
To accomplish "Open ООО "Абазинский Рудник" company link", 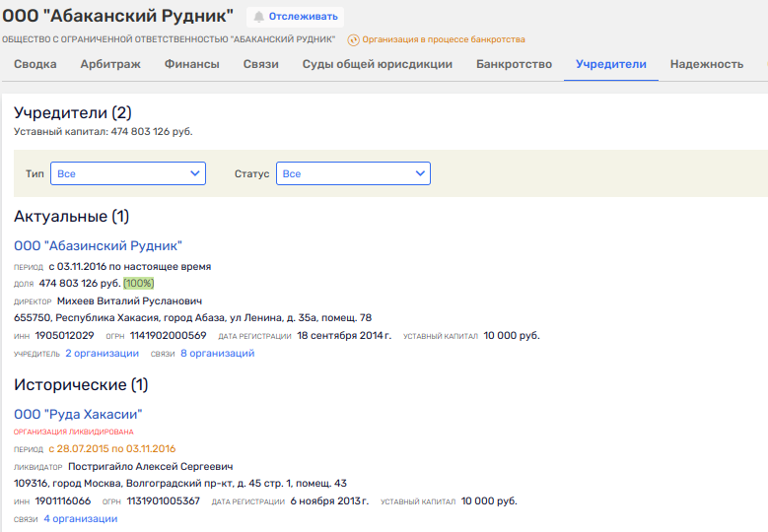I will [98, 245].
